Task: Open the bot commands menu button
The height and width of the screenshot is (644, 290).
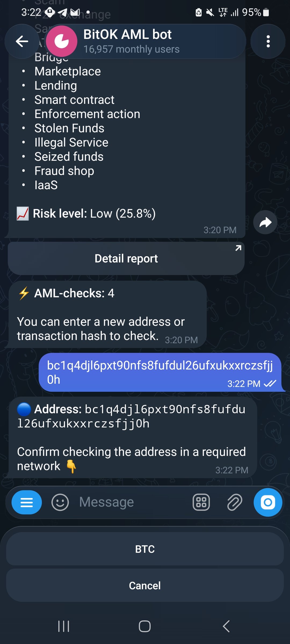Action: (27, 502)
